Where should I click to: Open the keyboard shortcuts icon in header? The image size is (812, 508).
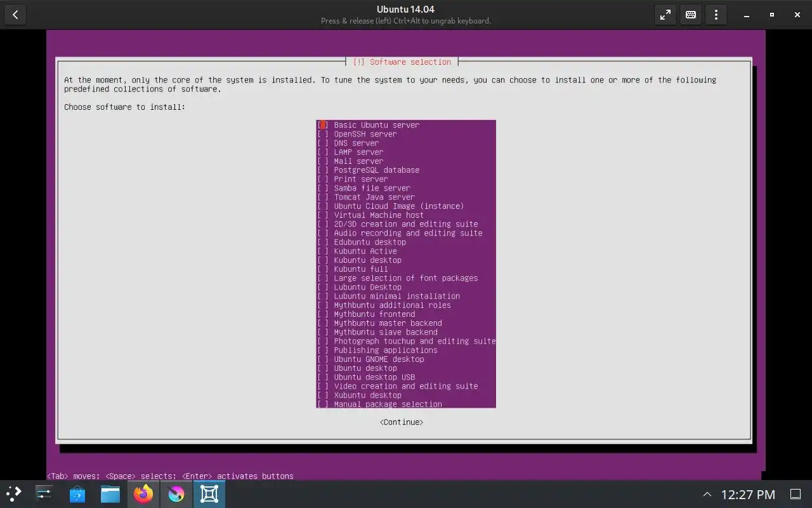(x=691, y=15)
